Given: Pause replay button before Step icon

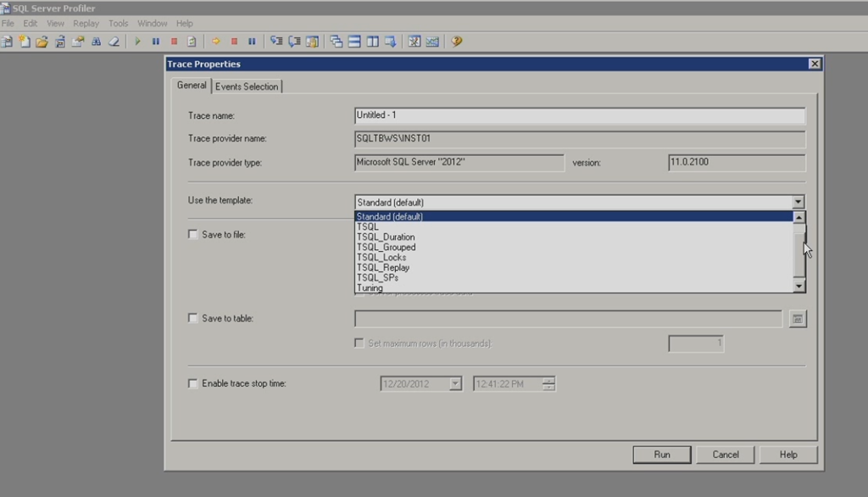Looking at the screenshot, I should [252, 42].
